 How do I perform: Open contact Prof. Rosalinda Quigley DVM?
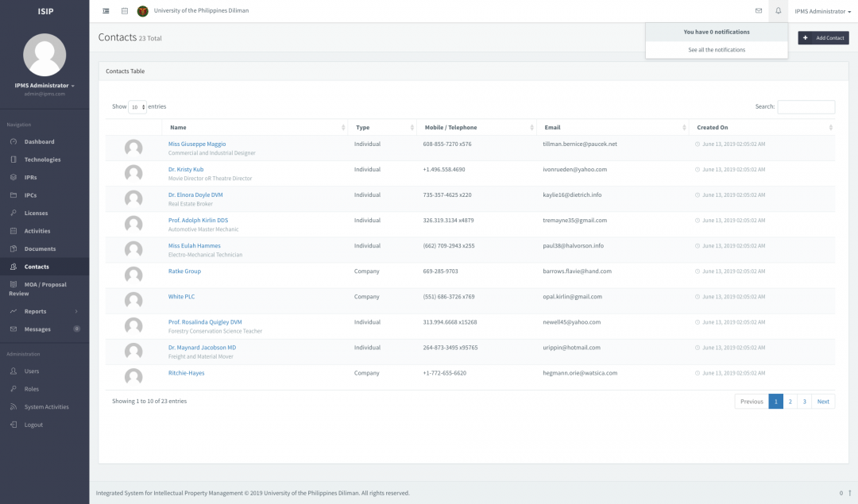[205, 322]
